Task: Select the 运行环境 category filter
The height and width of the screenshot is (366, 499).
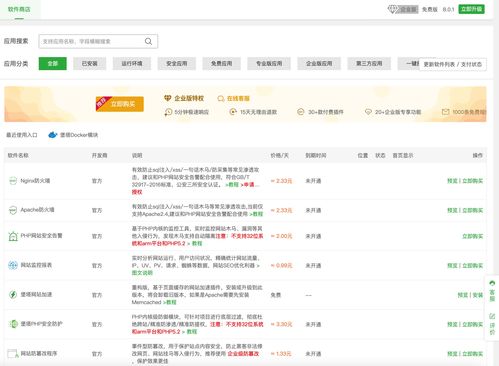Action: pyautogui.click(x=132, y=64)
